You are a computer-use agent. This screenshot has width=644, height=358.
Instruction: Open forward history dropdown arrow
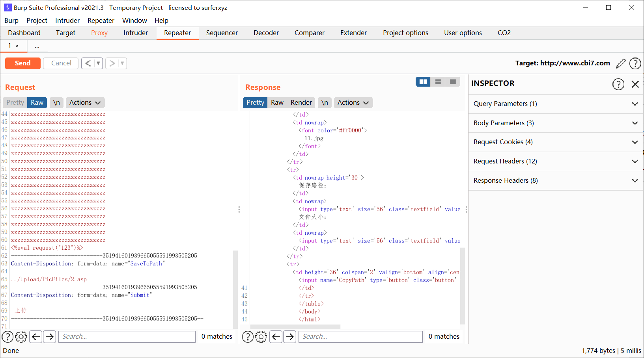point(122,63)
